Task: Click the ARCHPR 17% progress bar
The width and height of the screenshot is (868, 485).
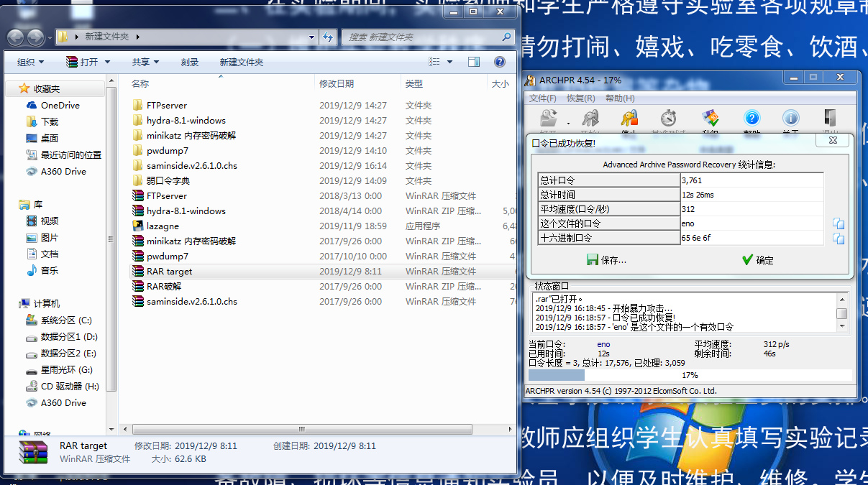Action: 690,375
